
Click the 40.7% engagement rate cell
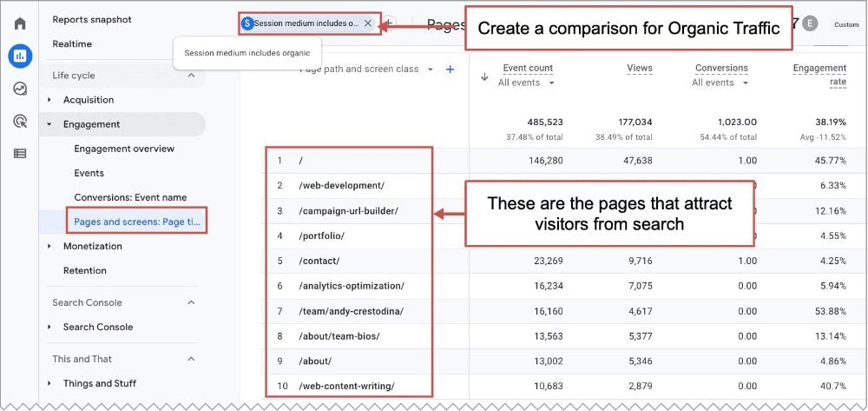coord(833,387)
